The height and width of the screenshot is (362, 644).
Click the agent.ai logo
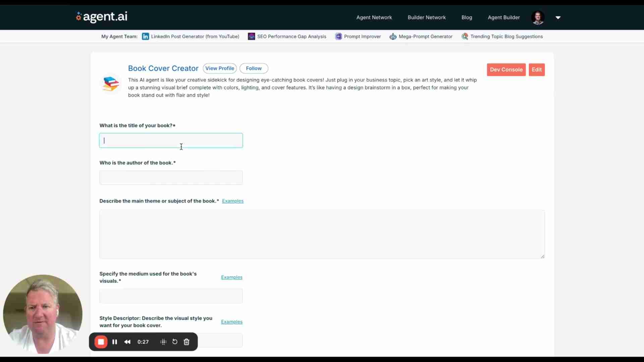[x=102, y=17]
